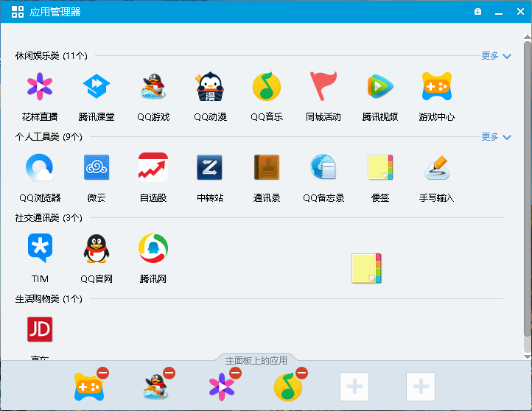Open the 中转站 transfer icon
This screenshot has height=411, width=532.
point(210,168)
